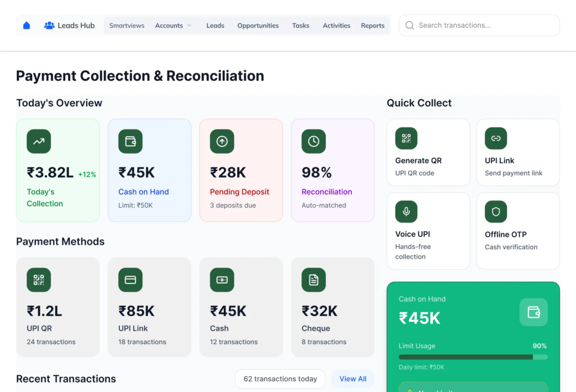Click the View All transactions link
The height and width of the screenshot is (392, 576).
353,379
